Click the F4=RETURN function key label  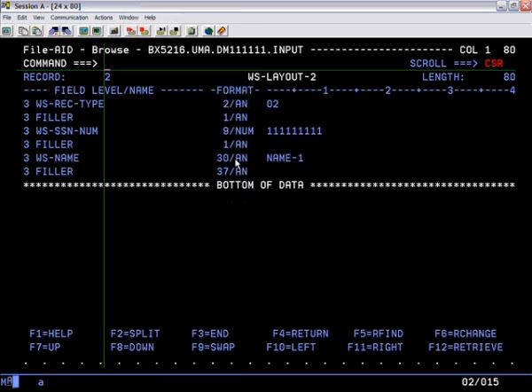[301, 333]
